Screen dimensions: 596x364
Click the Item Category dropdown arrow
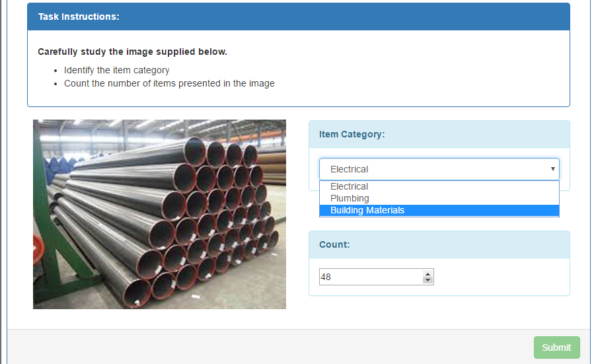point(552,169)
